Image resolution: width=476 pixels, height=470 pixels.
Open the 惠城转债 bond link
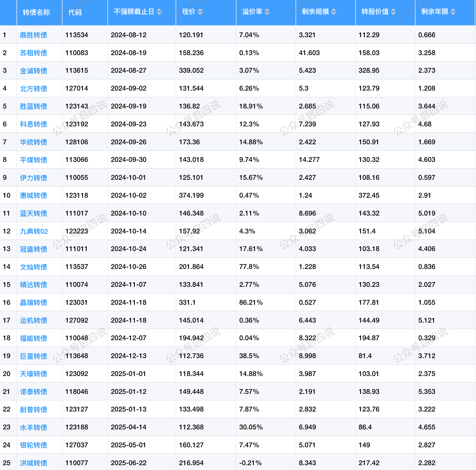(34, 195)
